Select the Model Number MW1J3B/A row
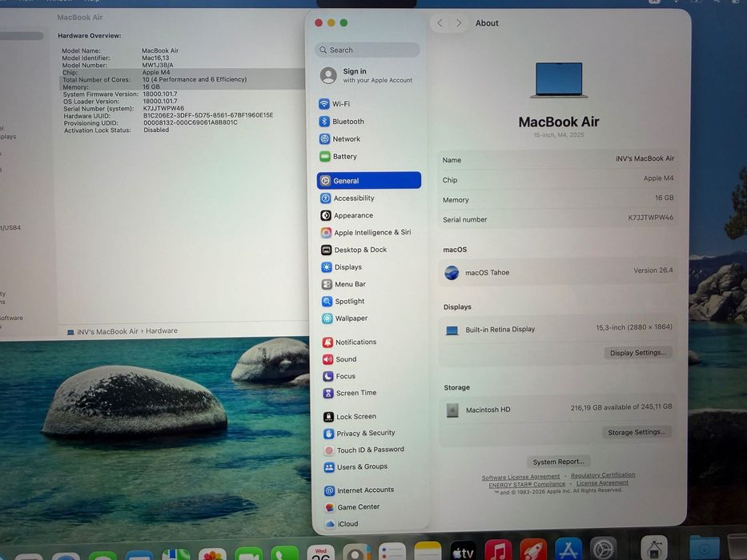This screenshot has width=747, height=560. point(181,66)
